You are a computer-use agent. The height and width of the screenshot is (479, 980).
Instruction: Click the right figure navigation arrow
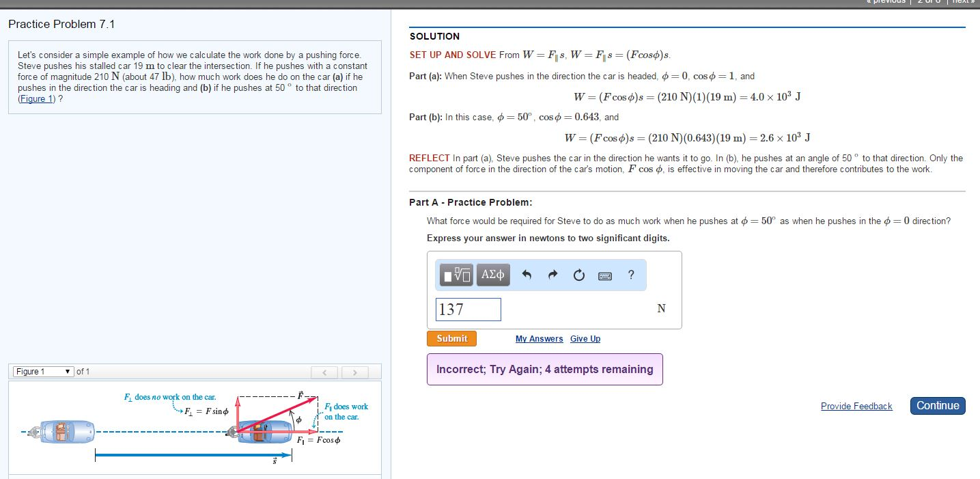coord(354,372)
